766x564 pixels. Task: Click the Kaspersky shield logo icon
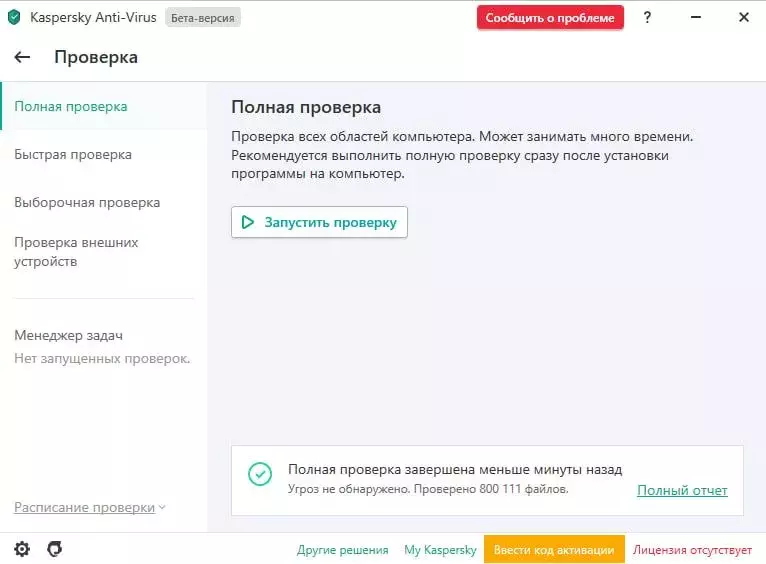(15, 18)
